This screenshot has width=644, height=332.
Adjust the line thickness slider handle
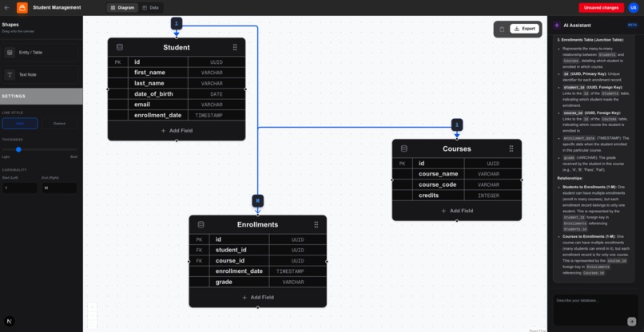(x=18, y=149)
